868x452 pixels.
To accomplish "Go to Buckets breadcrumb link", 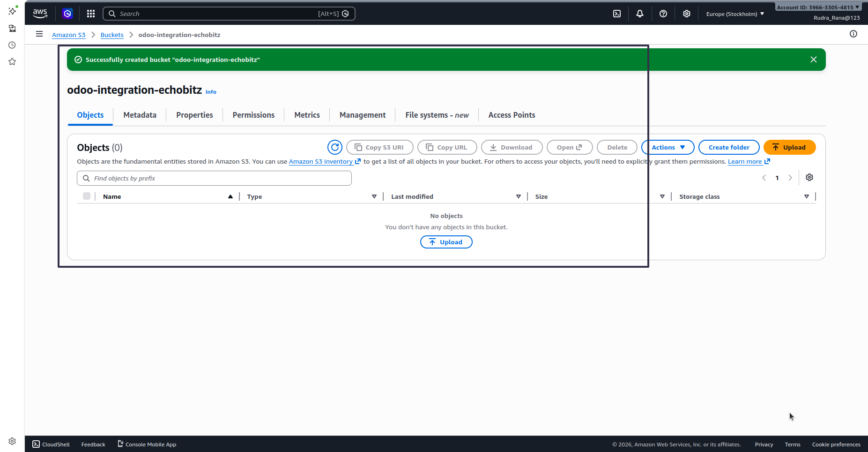I will coord(112,35).
